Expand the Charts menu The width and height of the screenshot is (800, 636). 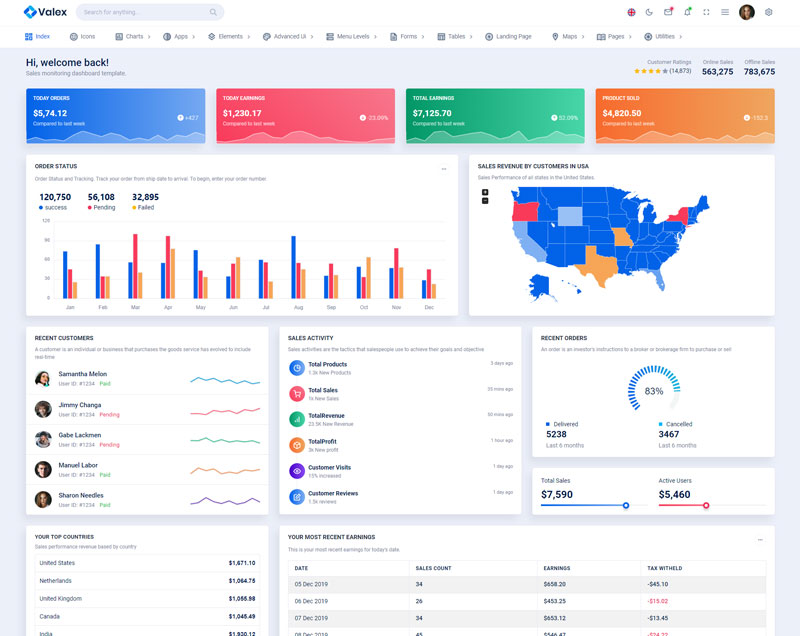[132, 36]
